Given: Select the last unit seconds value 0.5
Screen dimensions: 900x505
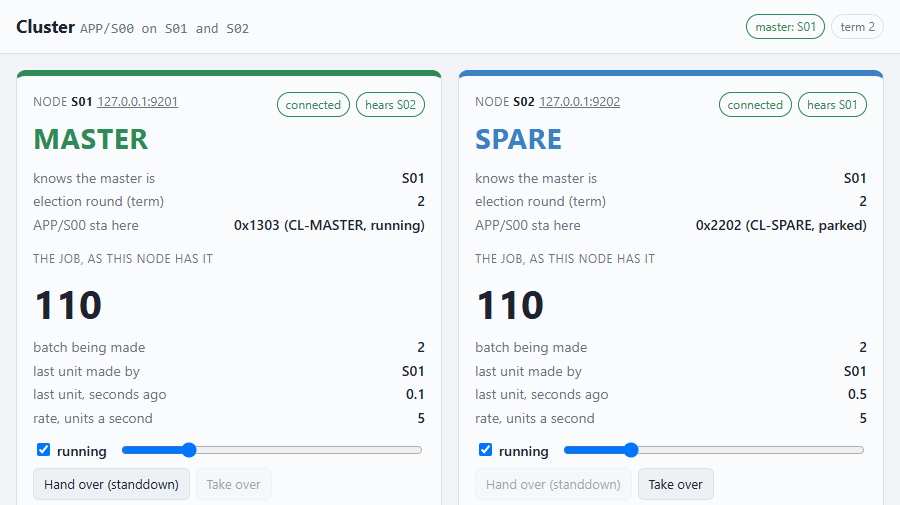Looking at the screenshot, I should [x=857, y=394].
